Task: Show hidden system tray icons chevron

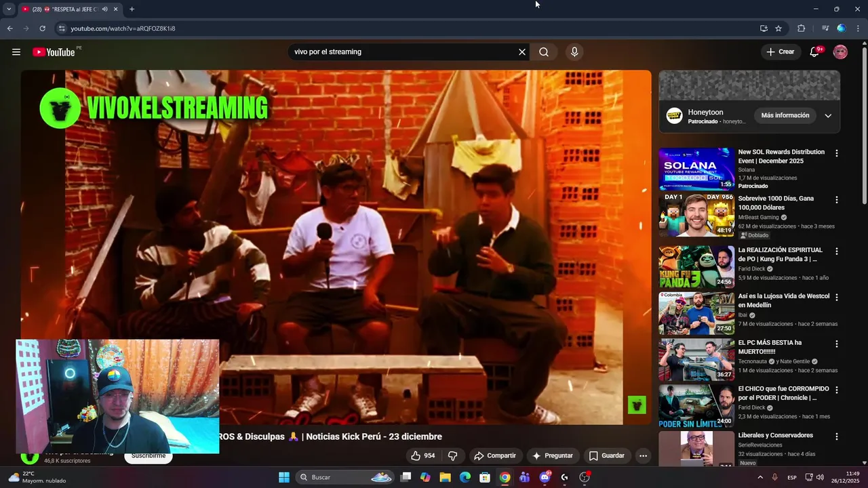Action: pyautogui.click(x=759, y=477)
